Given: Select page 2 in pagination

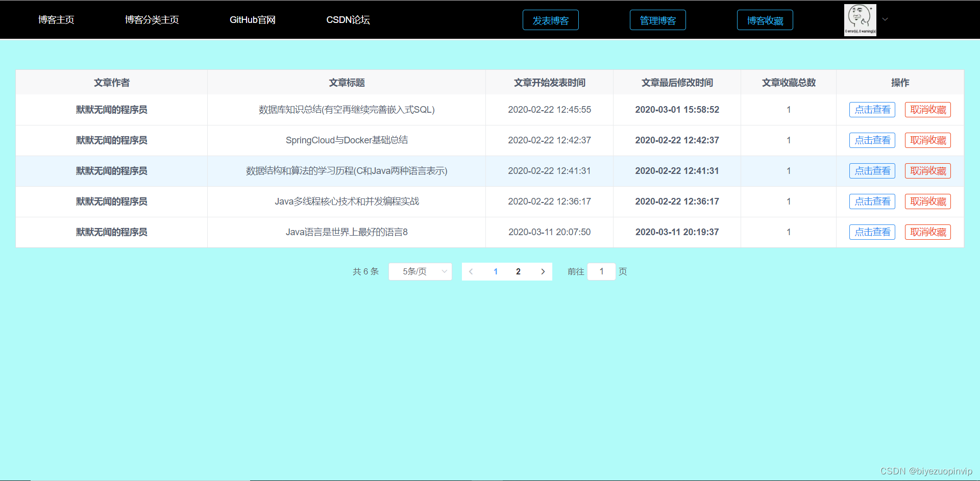Looking at the screenshot, I should (518, 271).
